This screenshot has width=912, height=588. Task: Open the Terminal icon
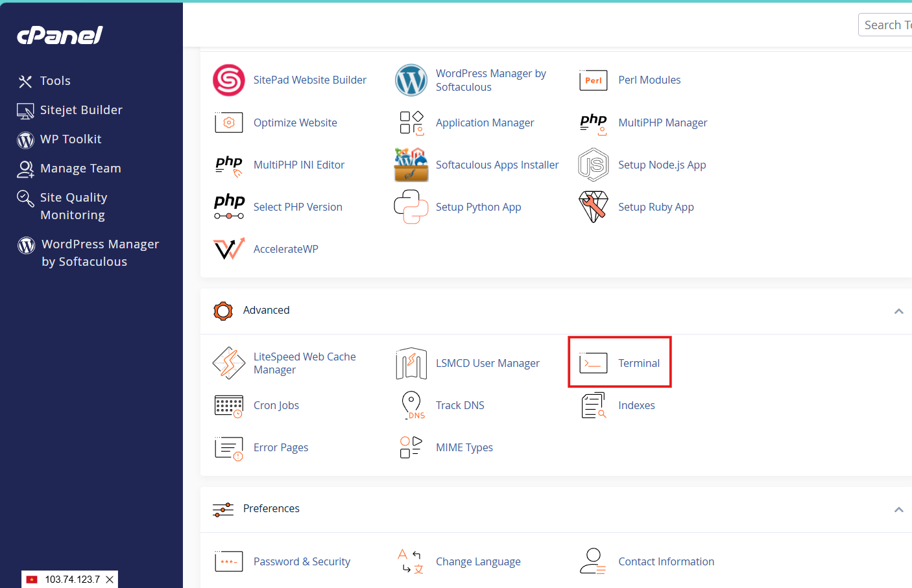[x=594, y=363]
